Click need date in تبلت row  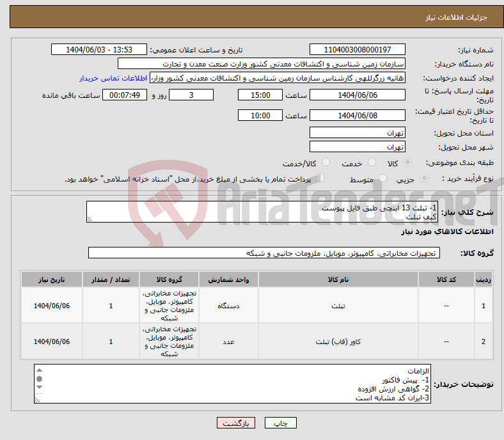pyautogui.click(x=52, y=306)
